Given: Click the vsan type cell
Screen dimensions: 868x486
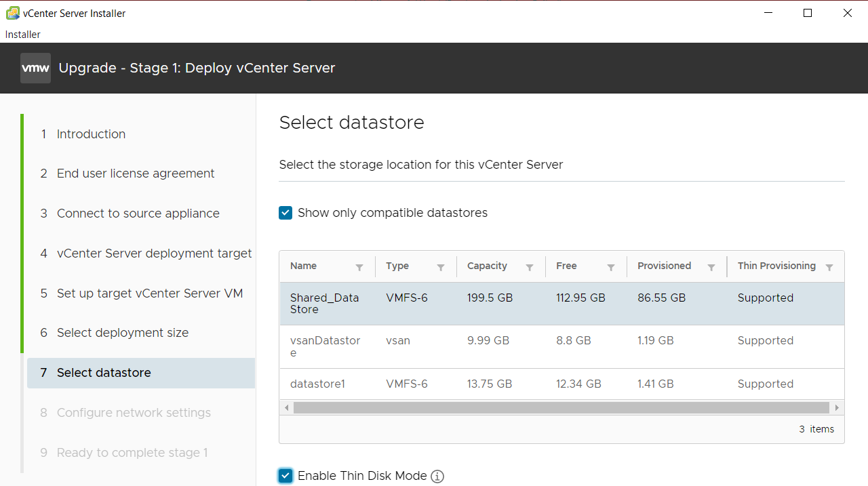Looking at the screenshot, I should (x=398, y=340).
